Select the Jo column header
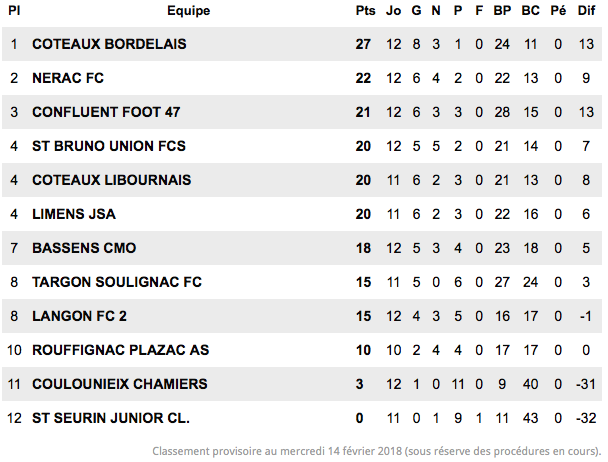608x462 pixels. tap(393, 10)
